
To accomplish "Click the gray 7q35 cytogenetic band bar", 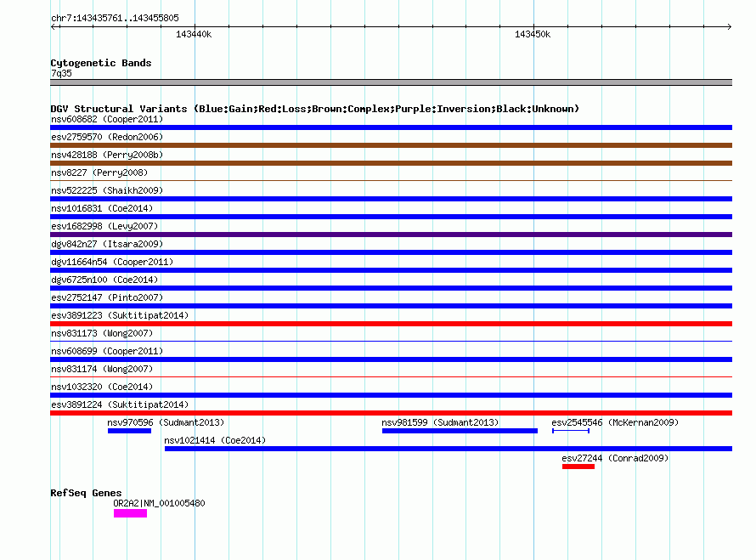I will [x=391, y=82].
